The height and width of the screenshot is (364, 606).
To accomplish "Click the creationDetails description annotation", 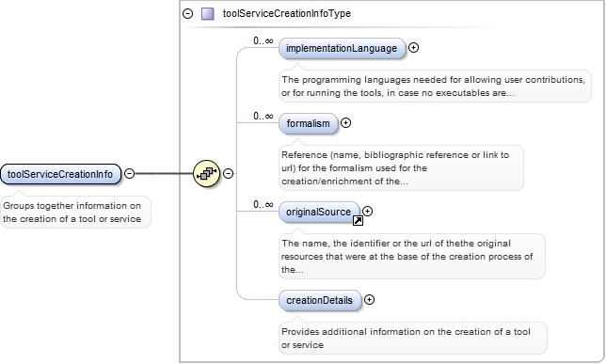I will (413, 338).
